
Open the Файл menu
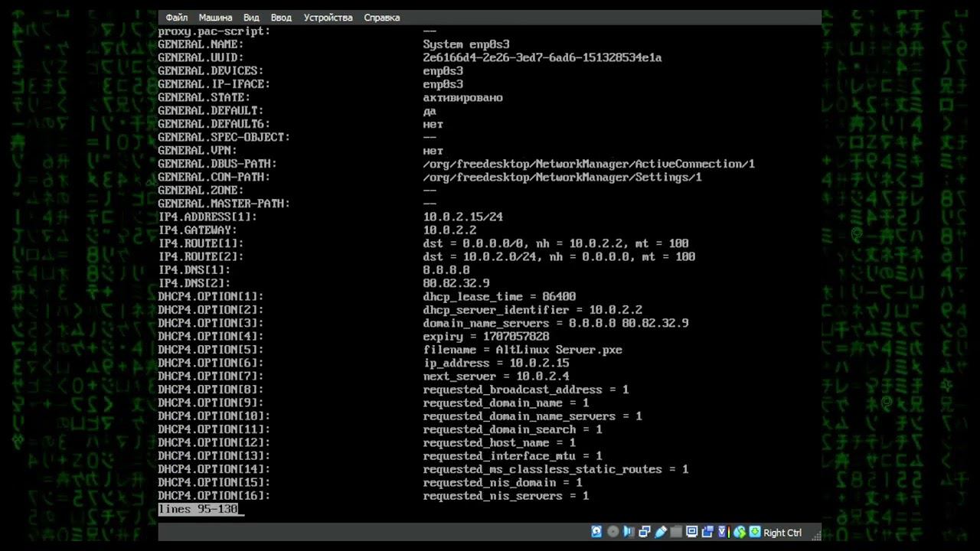tap(176, 18)
